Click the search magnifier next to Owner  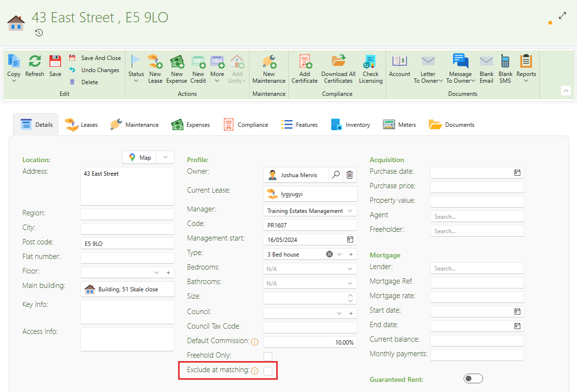(336, 175)
